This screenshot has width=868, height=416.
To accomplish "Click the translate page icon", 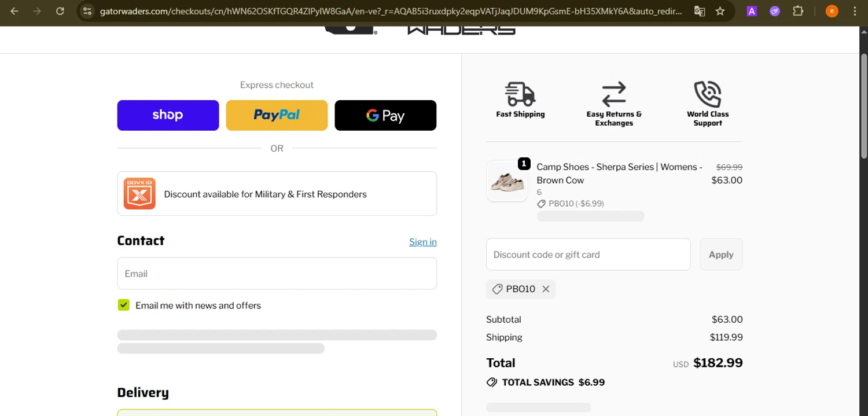I will (x=700, y=11).
